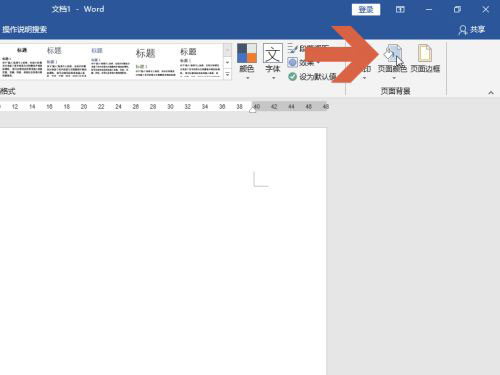The width and height of the screenshot is (500, 375).
Task: Collapse the ribbon with the chevron
Action: point(491,93)
